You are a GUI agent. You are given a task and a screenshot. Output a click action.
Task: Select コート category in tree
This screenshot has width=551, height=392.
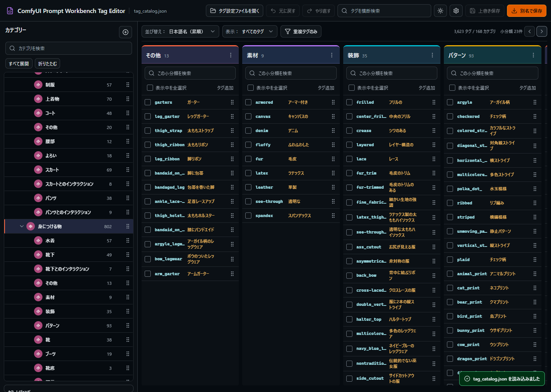(x=69, y=113)
